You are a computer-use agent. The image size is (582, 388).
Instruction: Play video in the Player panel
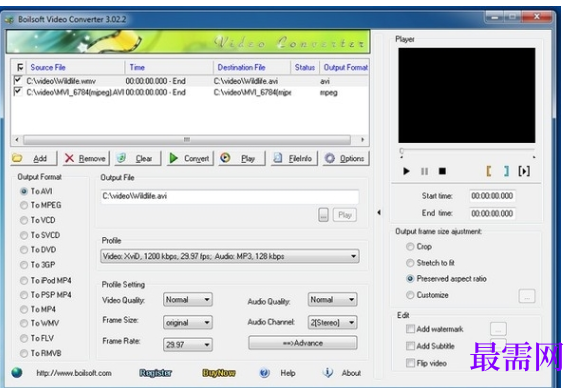(406, 171)
